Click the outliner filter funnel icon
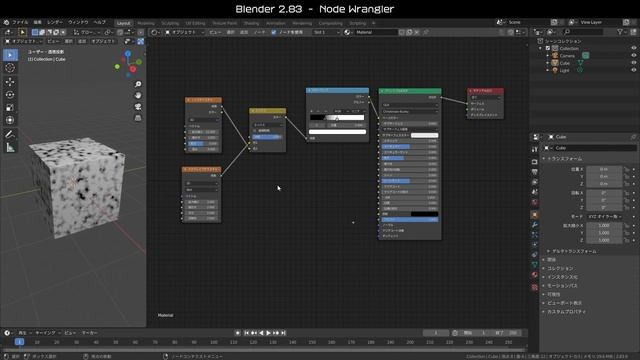Viewport: 640px width, 360px height. tap(620, 31)
